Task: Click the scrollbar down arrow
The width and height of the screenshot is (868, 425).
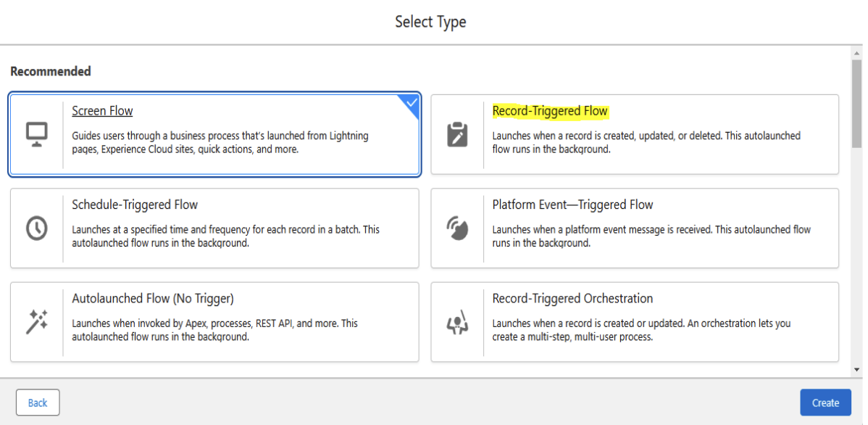Action: (x=855, y=368)
